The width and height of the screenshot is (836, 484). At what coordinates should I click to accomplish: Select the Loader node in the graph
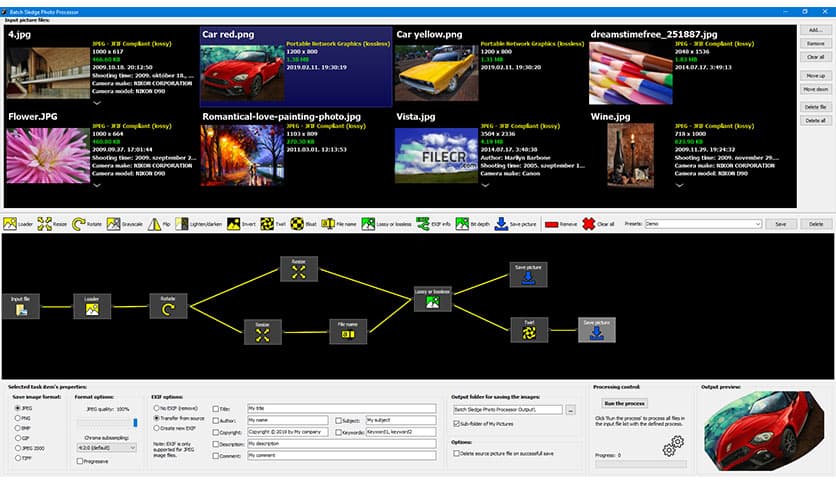tap(92, 306)
